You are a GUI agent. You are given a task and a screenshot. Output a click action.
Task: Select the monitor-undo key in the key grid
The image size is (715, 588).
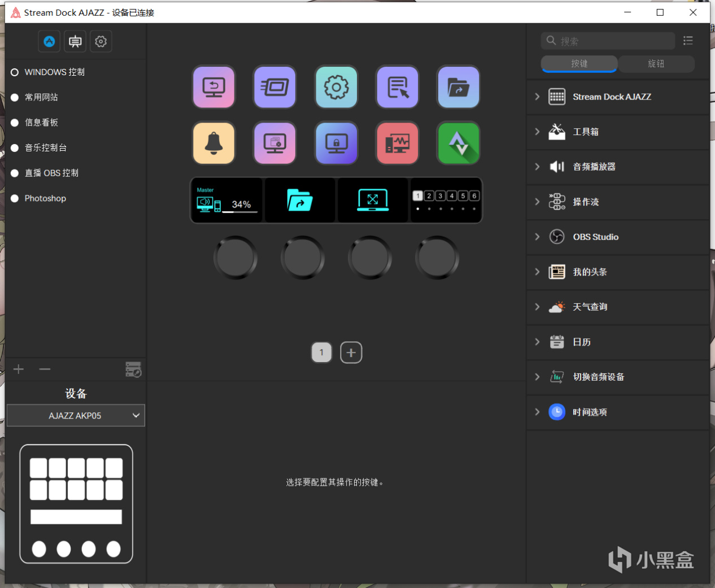(x=213, y=87)
